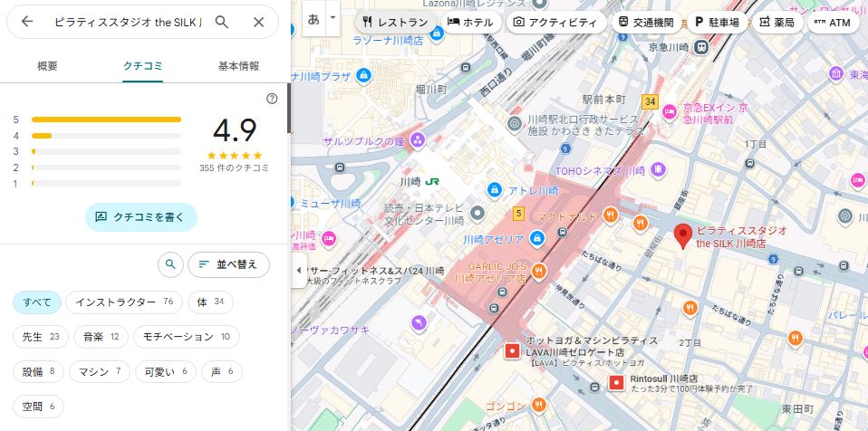The image size is (868, 431).
Task: Click the magnifier search icon in search box
Action: (x=222, y=22)
